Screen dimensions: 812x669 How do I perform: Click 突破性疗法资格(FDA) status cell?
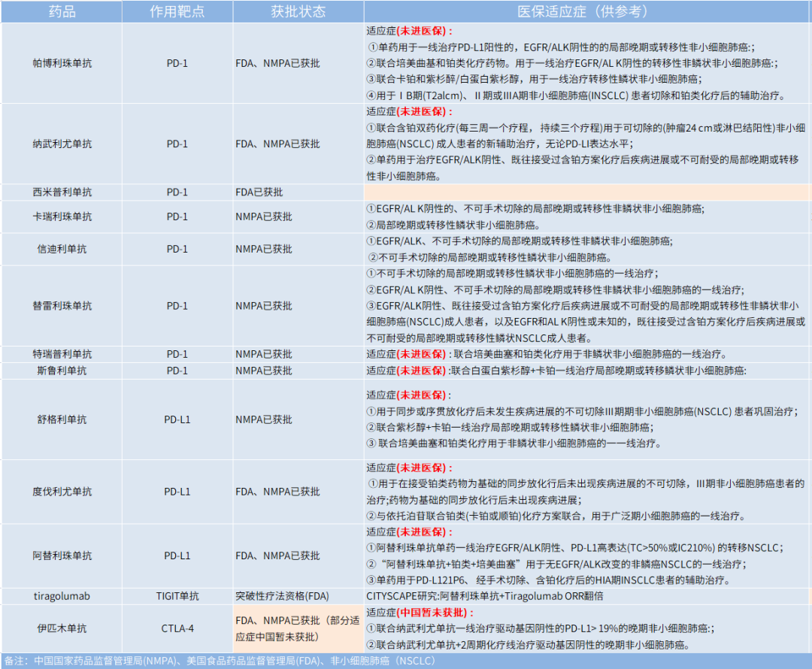298,596
